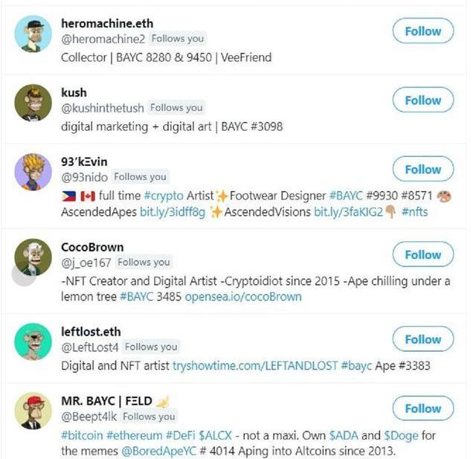Hit Follow for leftlost.eth
This screenshot has height=459, width=476.
pyautogui.click(x=422, y=339)
